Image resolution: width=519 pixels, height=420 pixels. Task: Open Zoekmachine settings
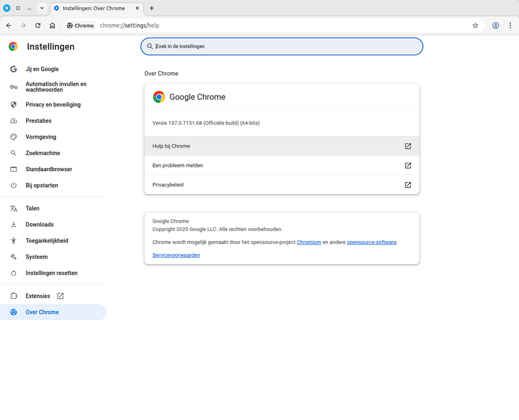[x=53, y=153]
